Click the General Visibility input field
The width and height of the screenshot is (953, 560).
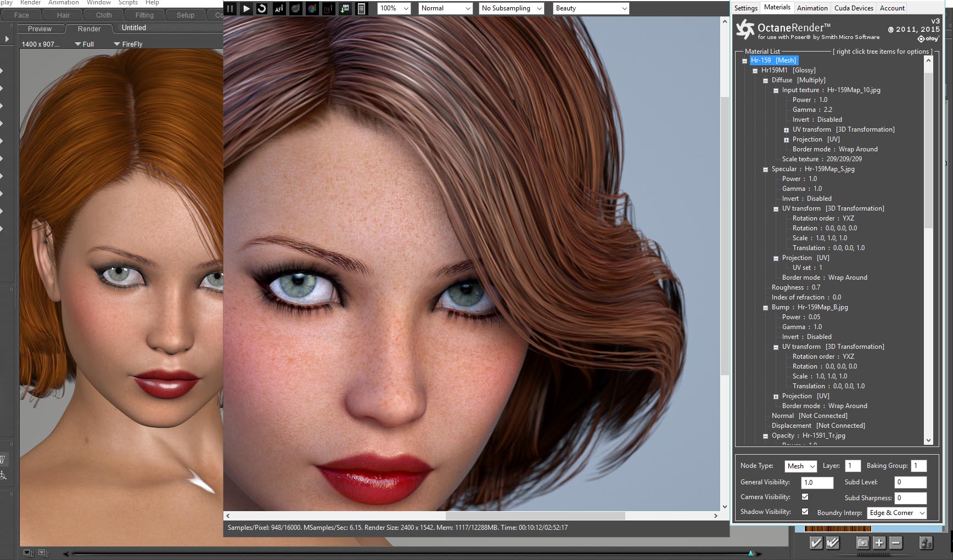pos(817,483)
